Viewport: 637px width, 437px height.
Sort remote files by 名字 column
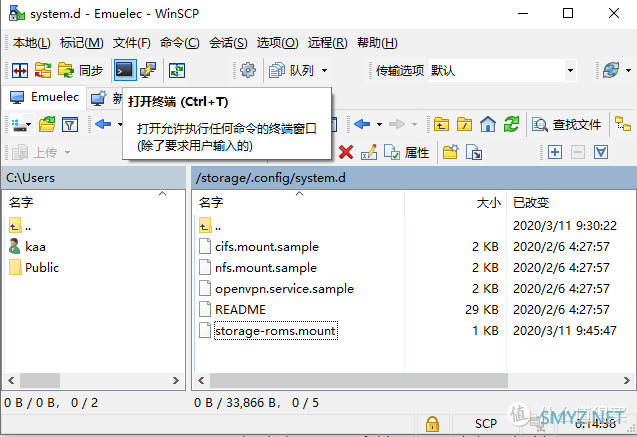click(x=298, y=203)
